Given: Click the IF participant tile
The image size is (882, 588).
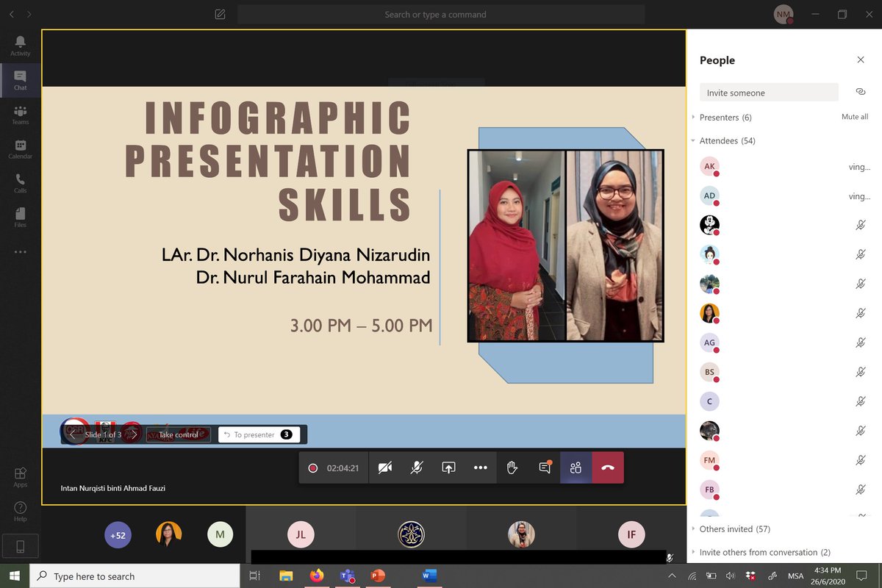Looking at the screenshot, I should (631, 535).
